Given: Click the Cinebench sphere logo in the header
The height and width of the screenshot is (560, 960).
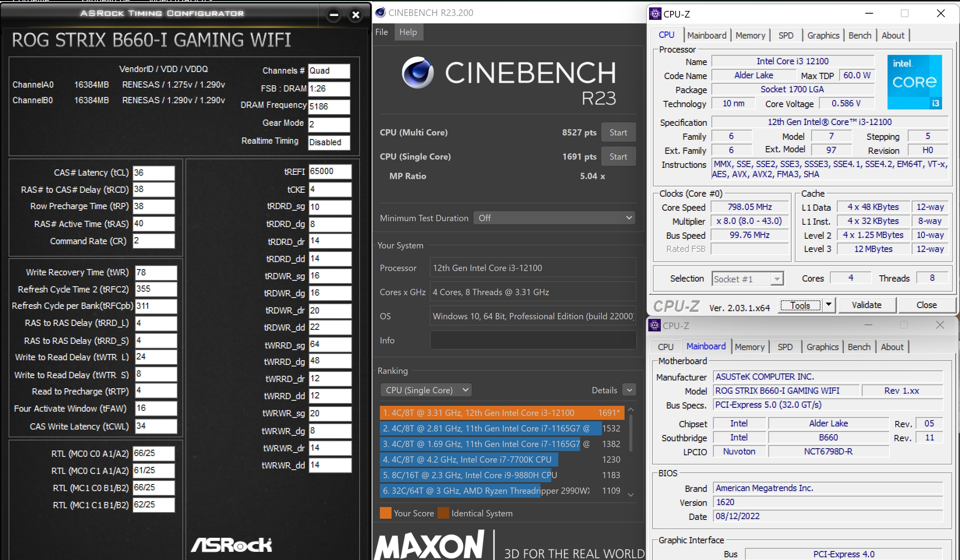Looking at the screenshot, I should point(417,72).
